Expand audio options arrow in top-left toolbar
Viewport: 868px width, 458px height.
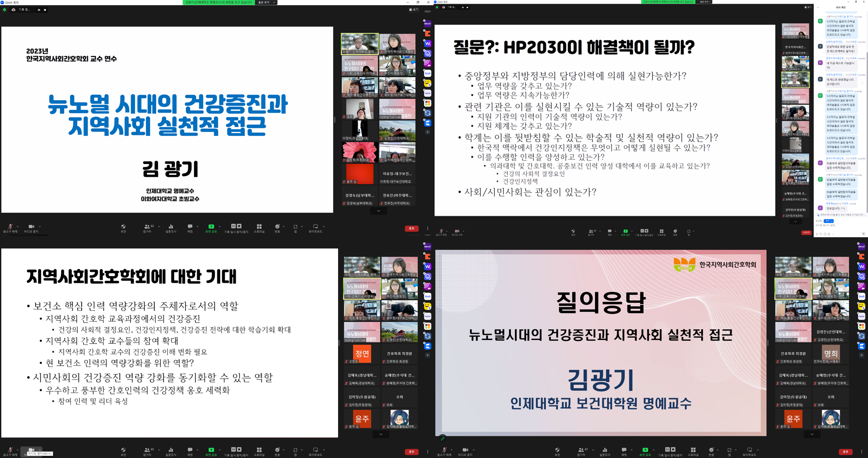click(18, 226)
